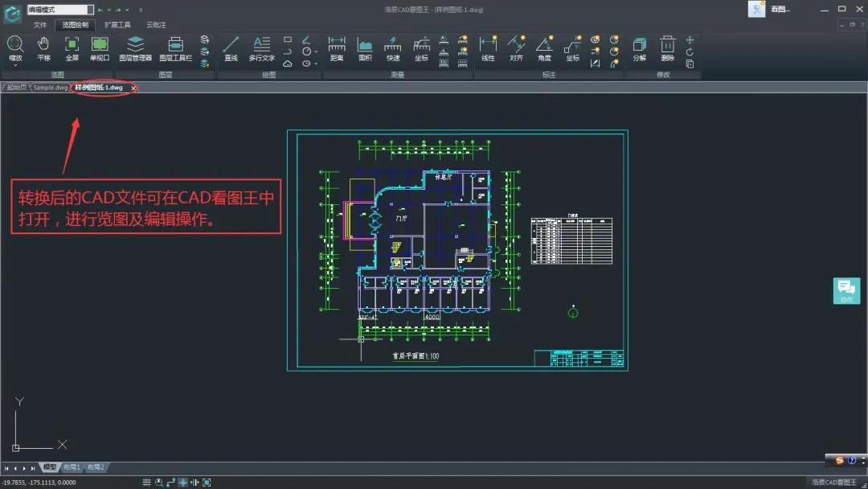
Task: Activate the 删除 delete tool
Action: point(667,48)
